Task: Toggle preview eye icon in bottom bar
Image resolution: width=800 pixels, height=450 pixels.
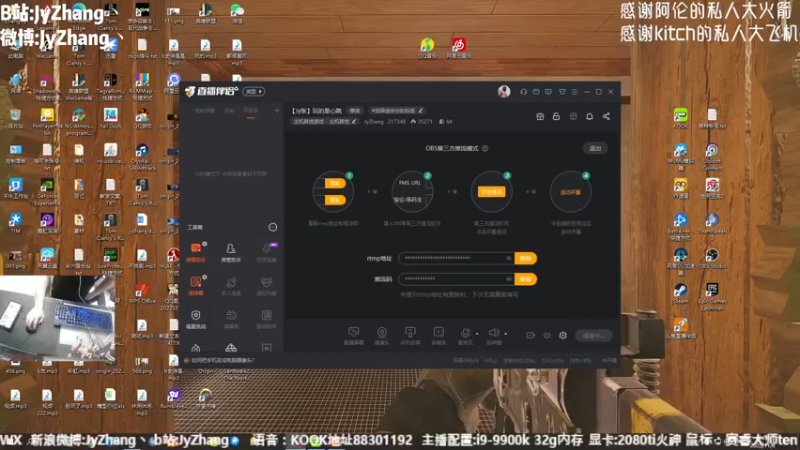Action: 547,335
